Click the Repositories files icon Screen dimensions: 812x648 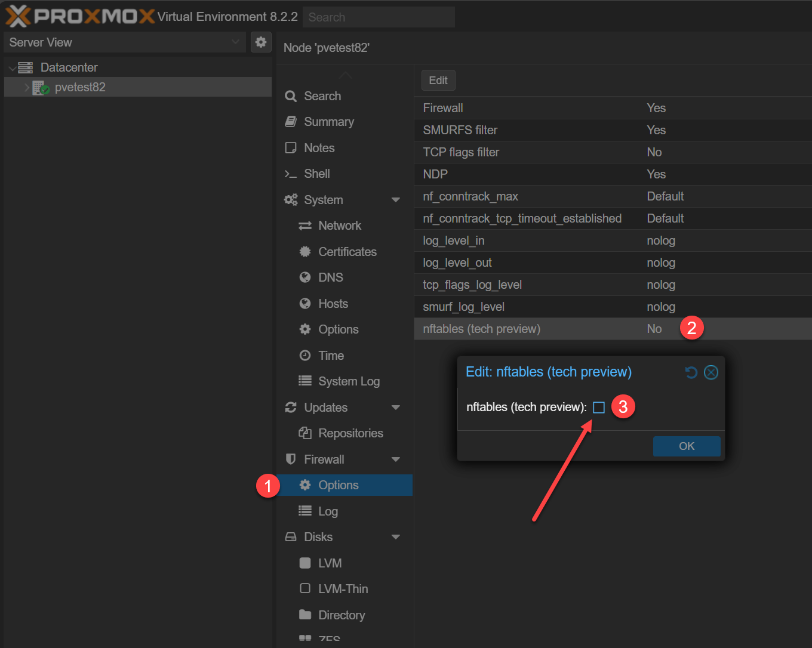pos(305,433)
